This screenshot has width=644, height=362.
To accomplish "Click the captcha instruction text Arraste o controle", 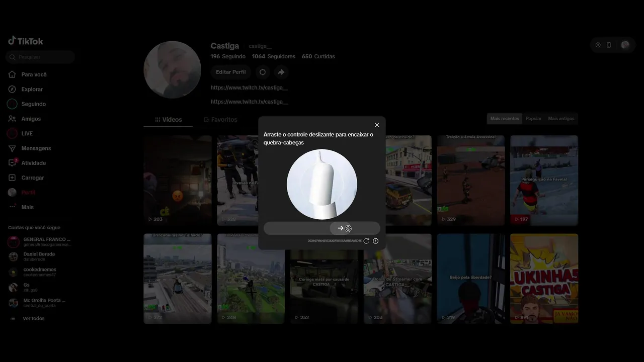I will [x=318, y=138].
